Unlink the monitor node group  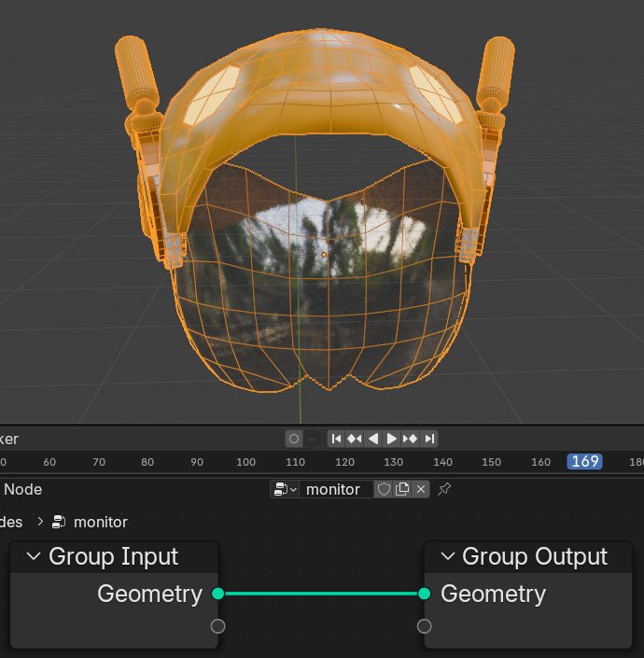coord(421,489)
